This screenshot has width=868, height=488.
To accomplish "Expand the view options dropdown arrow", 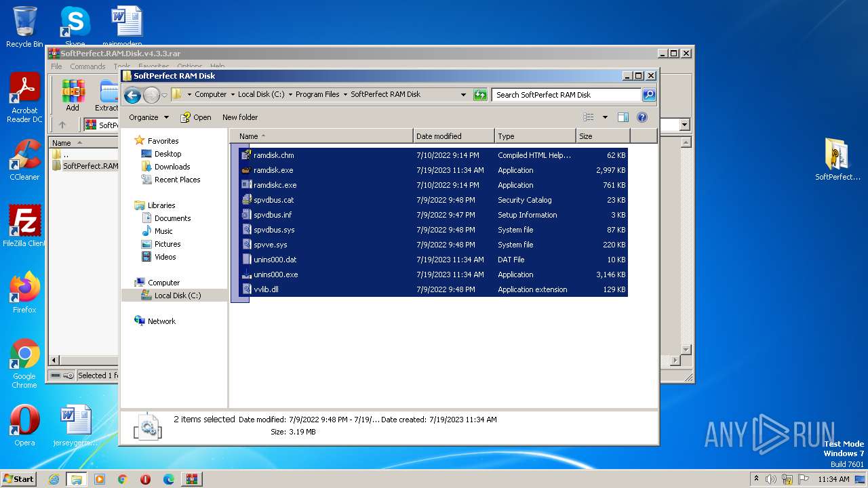I will pyautogui.click(x=605, y=117).
